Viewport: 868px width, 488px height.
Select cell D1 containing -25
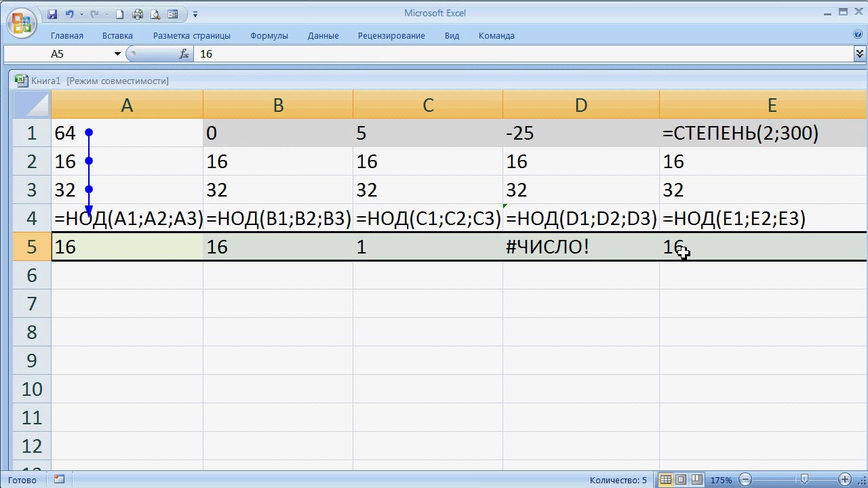coord(581,133)
